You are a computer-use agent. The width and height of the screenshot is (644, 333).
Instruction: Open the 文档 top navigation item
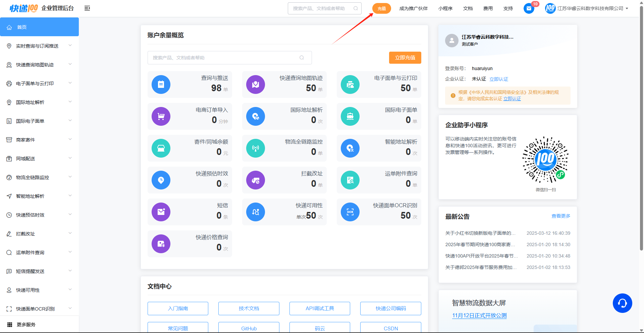tap(468, 8)
